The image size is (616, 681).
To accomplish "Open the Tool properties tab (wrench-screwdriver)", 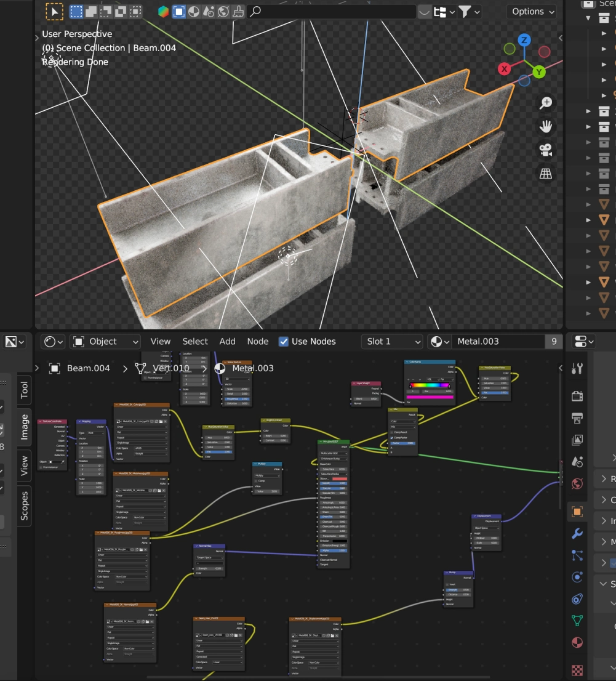I will (577, 369).
